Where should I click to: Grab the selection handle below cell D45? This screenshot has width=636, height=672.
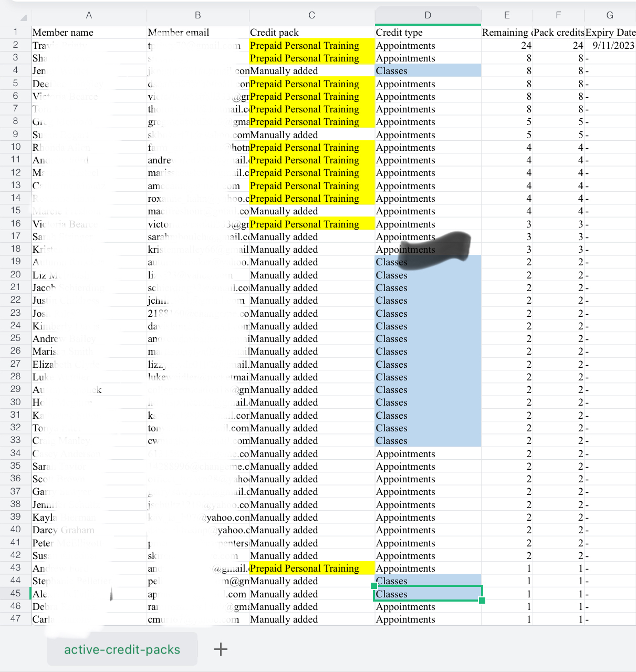(x=482, y=601)
